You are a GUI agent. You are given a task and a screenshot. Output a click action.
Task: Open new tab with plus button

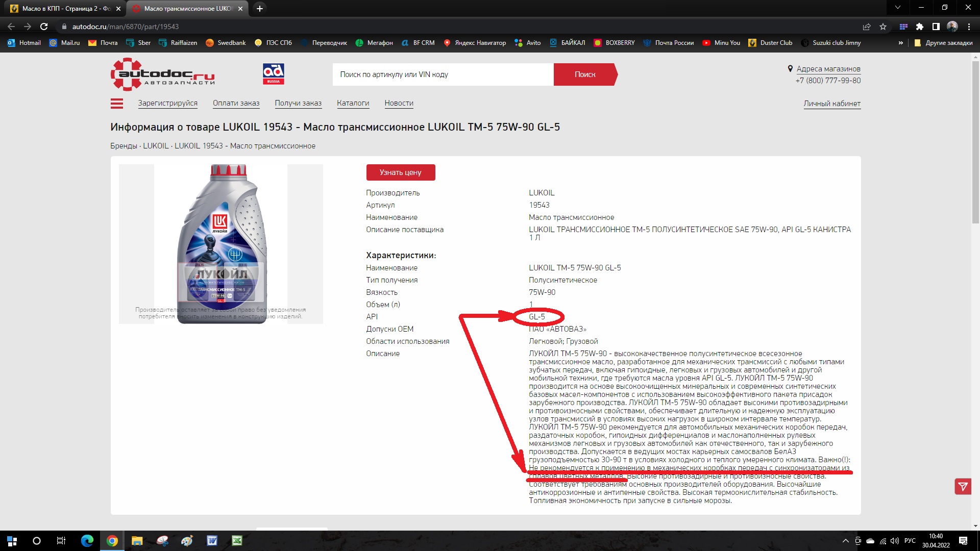(x=260, y=8)
